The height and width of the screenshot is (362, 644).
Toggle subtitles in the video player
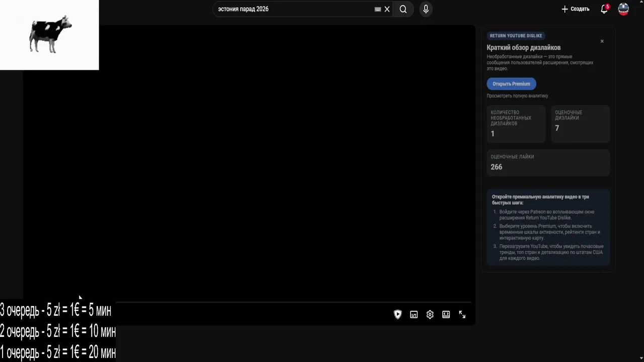[x=414, y=314]
